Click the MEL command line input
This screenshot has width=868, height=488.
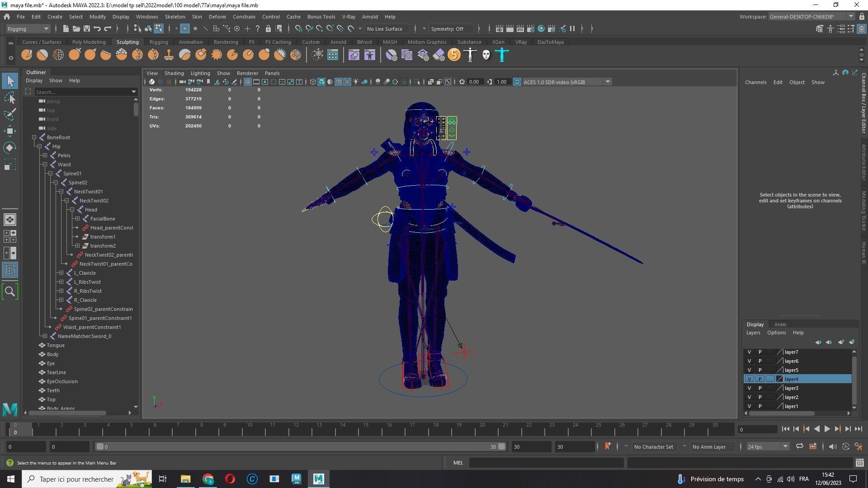[x=546, y=463]
